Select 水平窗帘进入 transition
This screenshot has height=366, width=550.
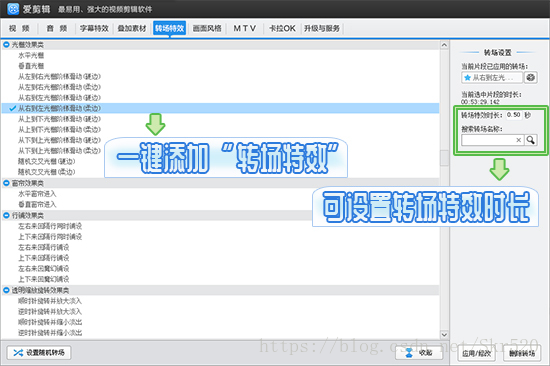(x=37, y=194)
